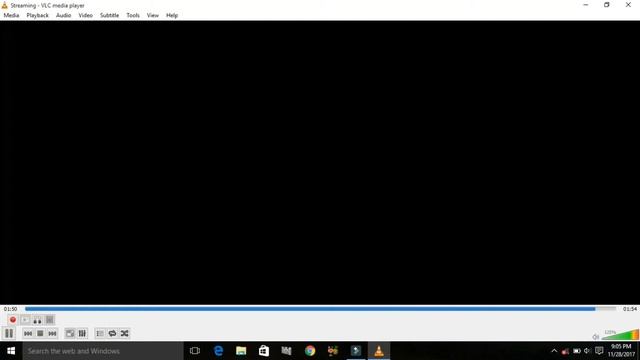640x360 pixels.
Task: Show the playlist via playlist button
Action: pyautogui.click(x=100, y=333)
